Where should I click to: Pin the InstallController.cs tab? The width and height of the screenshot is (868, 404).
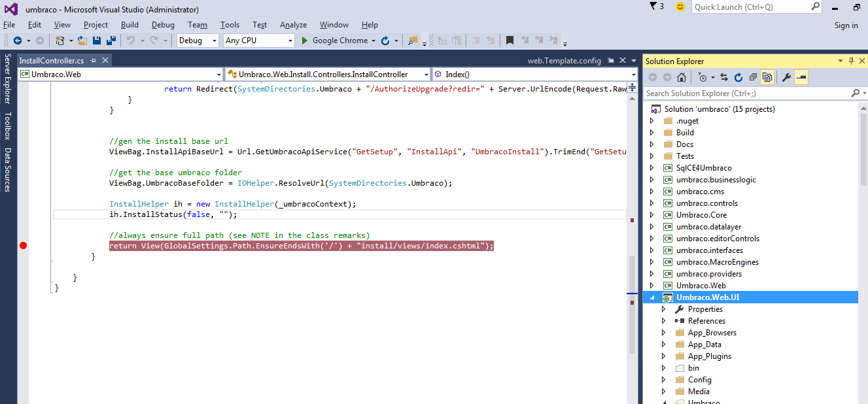(x=93, y=60)
